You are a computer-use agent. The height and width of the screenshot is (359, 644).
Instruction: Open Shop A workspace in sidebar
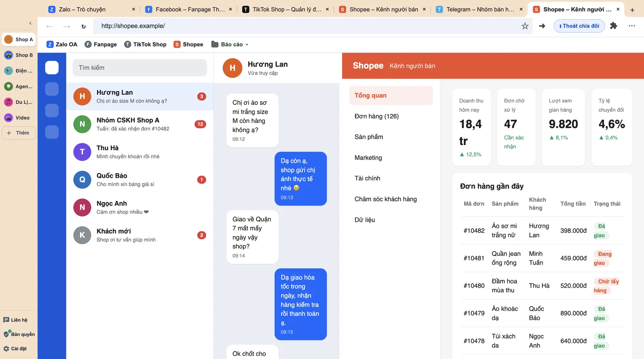pos(19,39)
